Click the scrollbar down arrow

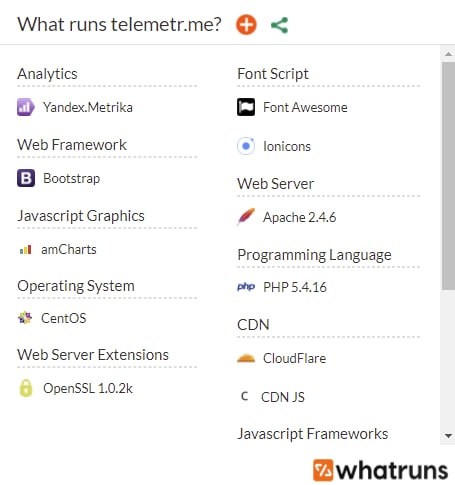[448, 436]
